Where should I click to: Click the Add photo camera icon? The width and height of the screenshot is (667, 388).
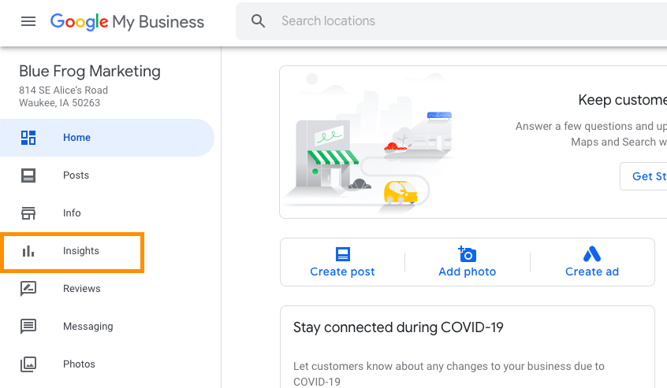(467, 254)
